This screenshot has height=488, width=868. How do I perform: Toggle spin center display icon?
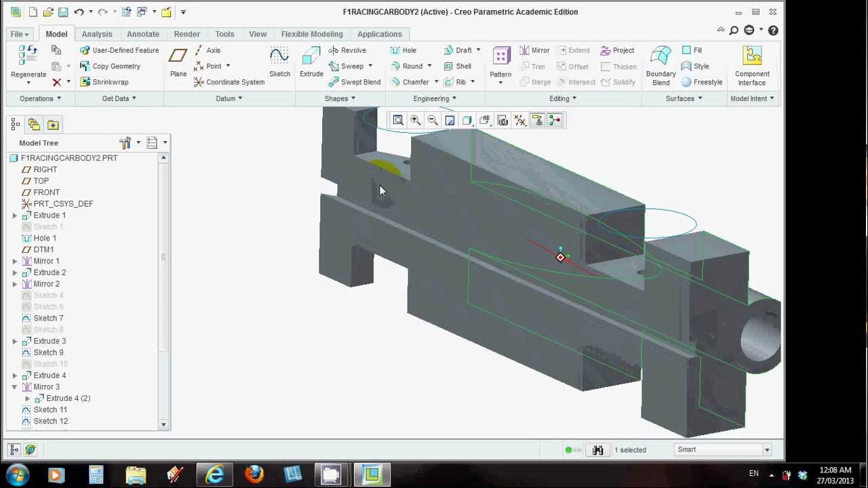tap(554, 120)
